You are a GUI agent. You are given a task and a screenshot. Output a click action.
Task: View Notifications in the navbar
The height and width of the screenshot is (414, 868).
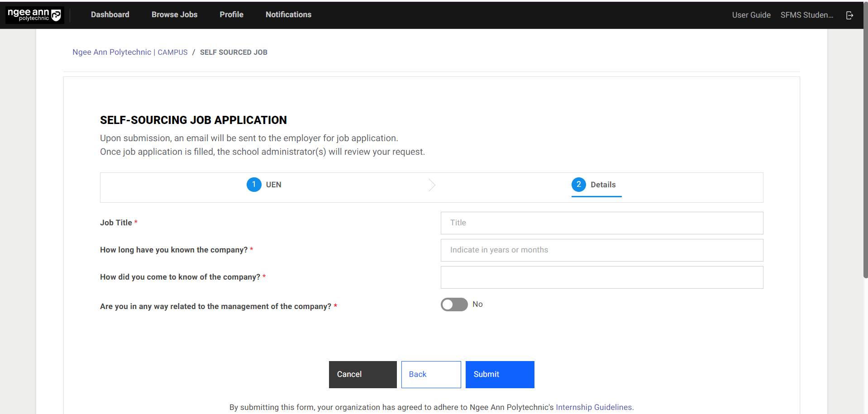288,14
